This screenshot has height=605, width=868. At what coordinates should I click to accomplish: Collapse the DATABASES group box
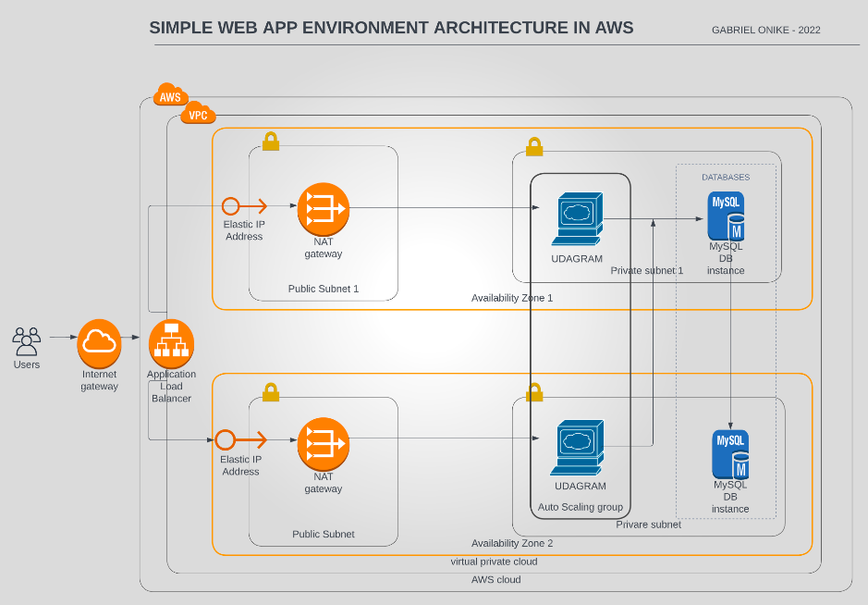[727, 177]
